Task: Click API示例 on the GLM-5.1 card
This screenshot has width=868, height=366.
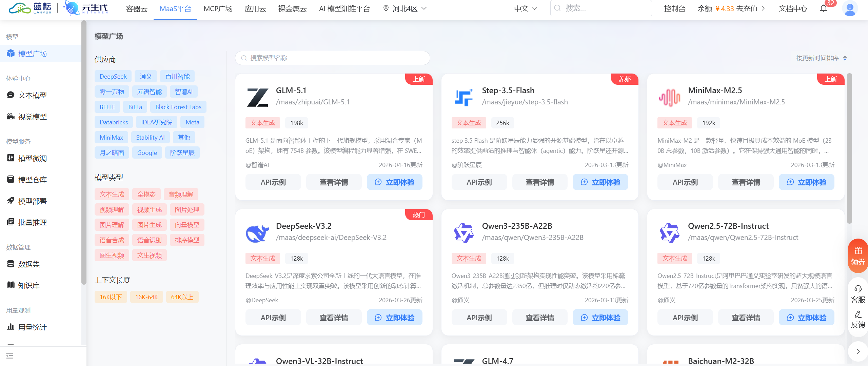Action: (x=273, y=182)
